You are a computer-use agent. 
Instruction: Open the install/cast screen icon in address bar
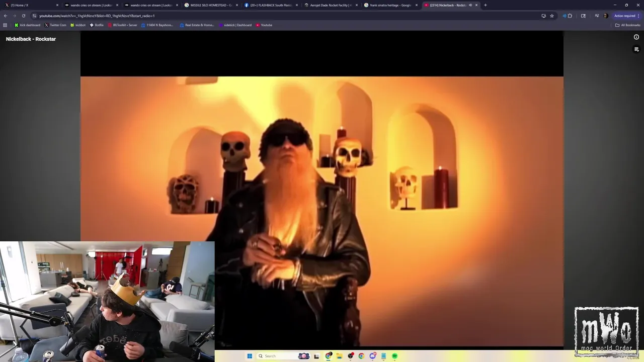(x=543, y=16)
